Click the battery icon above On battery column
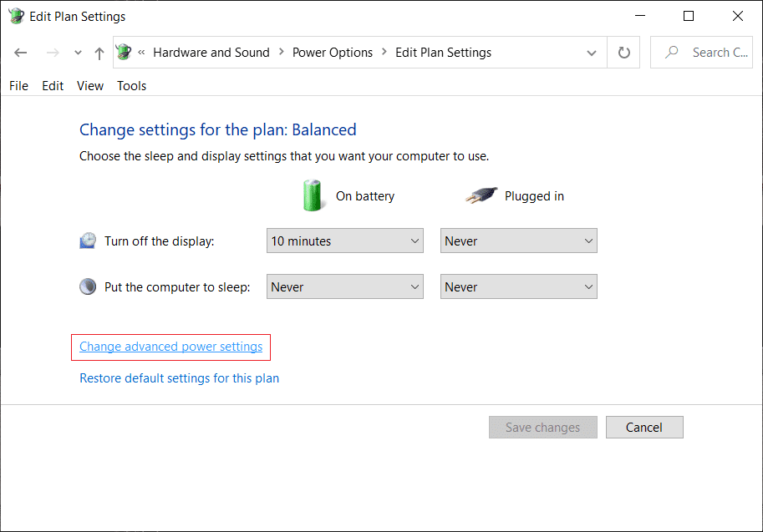Viewport: 763px width, 532px height. pos(313,195)
